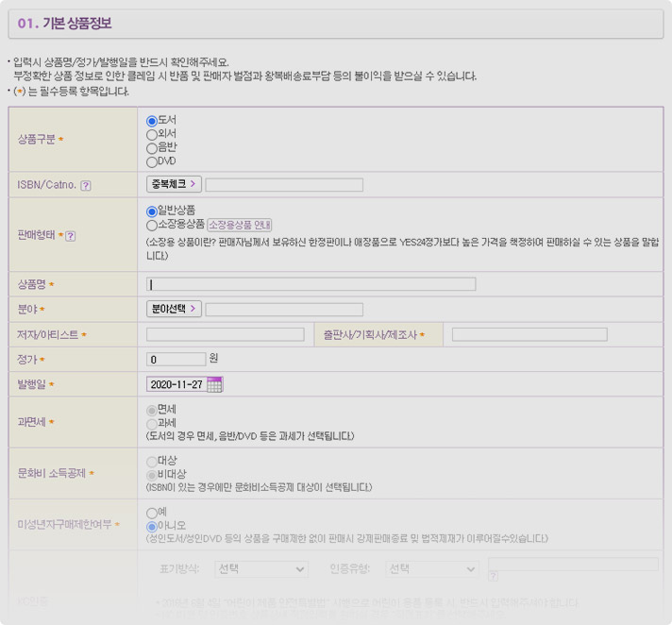Click the help icon next to ISBN/Catno.
The image size is (672, 625).
pos(86,185)
